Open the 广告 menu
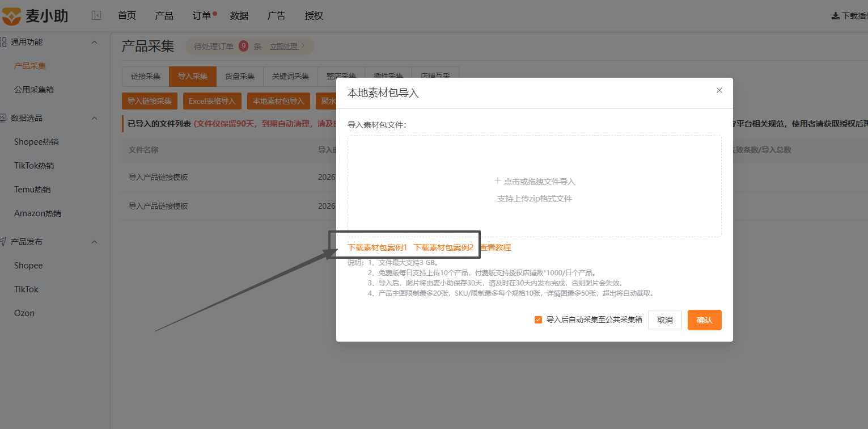868x429 pixels. point(277,16)
